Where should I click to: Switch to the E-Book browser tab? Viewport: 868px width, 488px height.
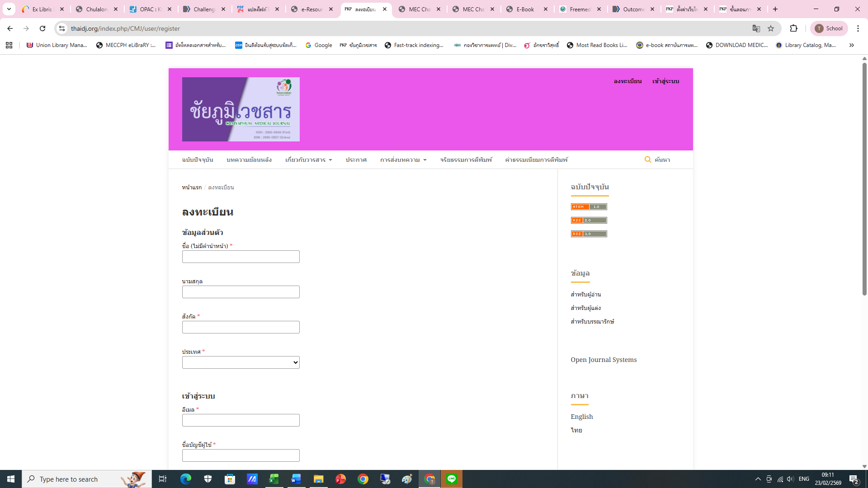tap(525, 9)
